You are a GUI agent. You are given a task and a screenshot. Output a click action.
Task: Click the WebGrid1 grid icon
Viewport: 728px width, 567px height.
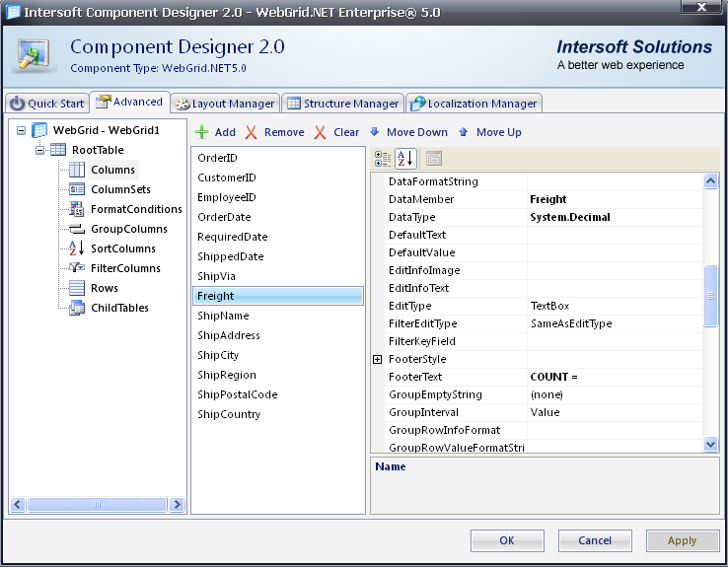click(39, 130)
